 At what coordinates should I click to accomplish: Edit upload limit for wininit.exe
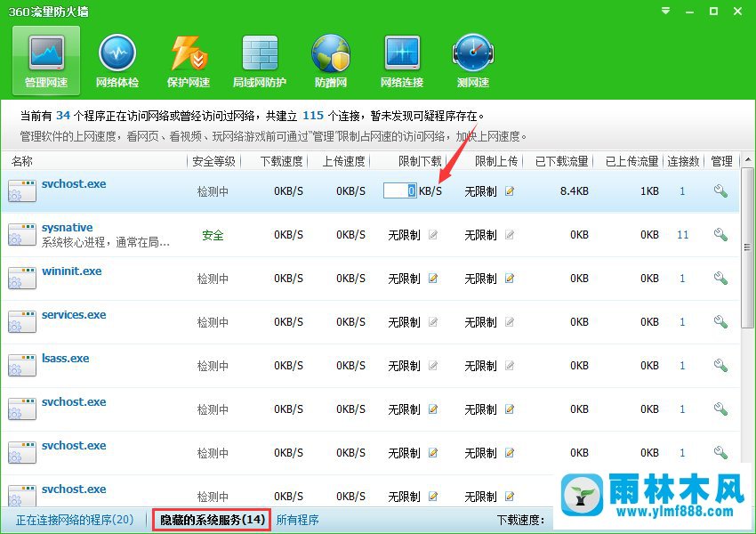(x=510, y=279)
